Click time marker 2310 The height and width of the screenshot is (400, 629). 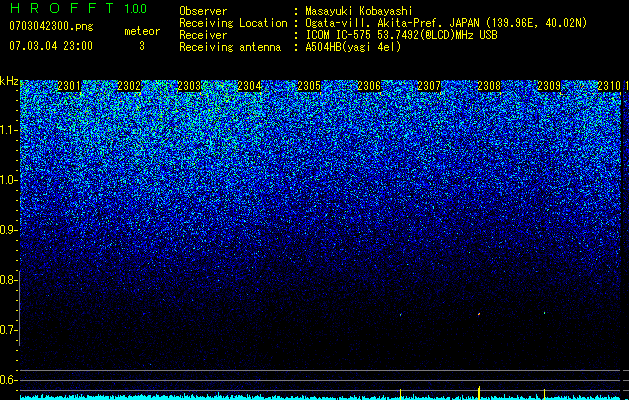(609, 86)
